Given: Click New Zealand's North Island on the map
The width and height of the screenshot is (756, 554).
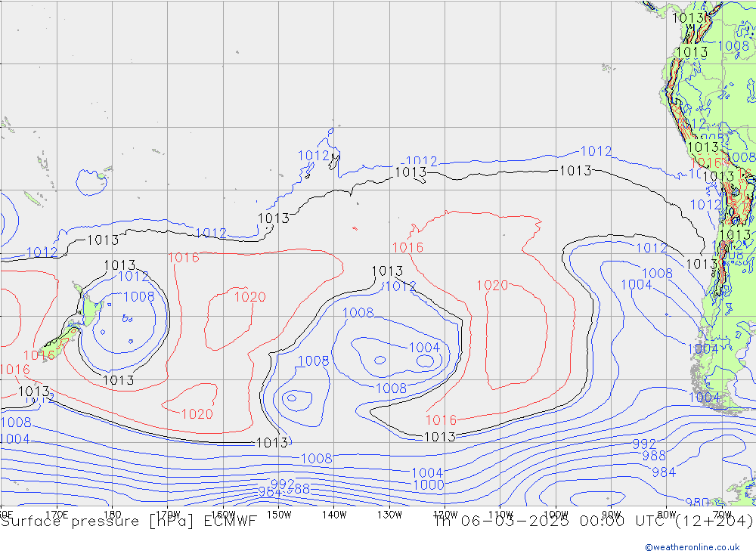Looking at the screenshot, I should (88, 310).
